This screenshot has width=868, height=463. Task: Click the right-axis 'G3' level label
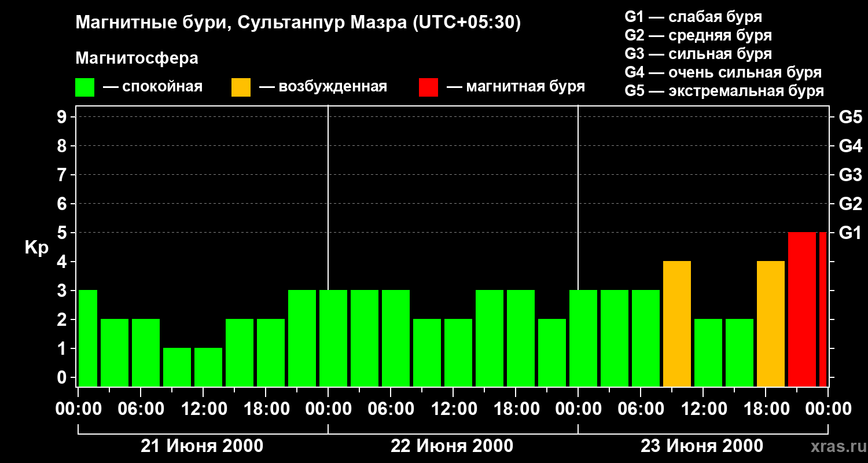850,175
